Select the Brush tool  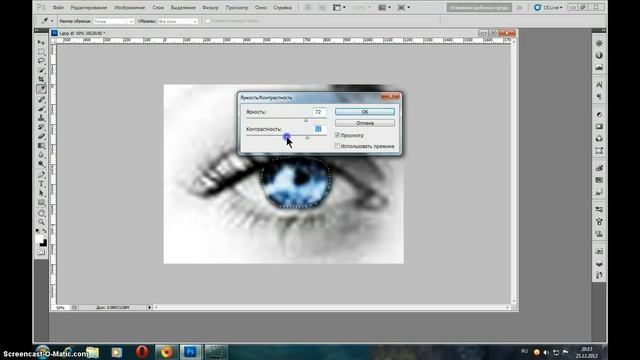41,109
